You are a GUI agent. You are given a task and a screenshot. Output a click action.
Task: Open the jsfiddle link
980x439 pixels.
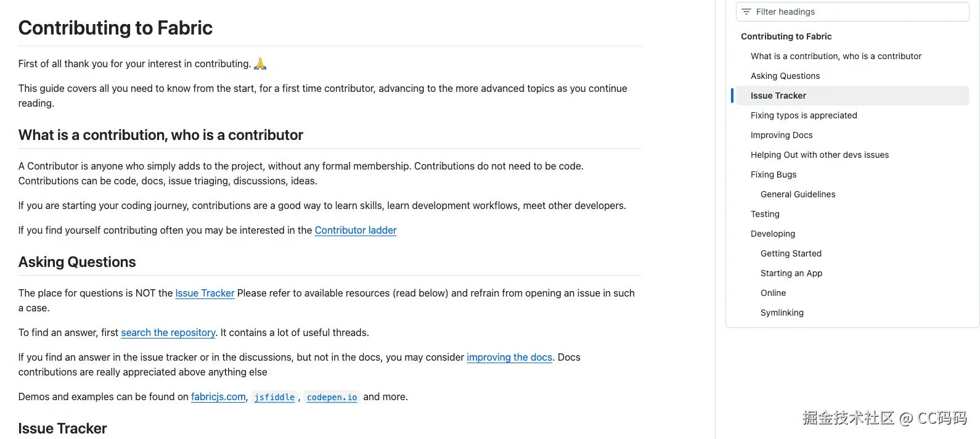[x=274, y=397]
